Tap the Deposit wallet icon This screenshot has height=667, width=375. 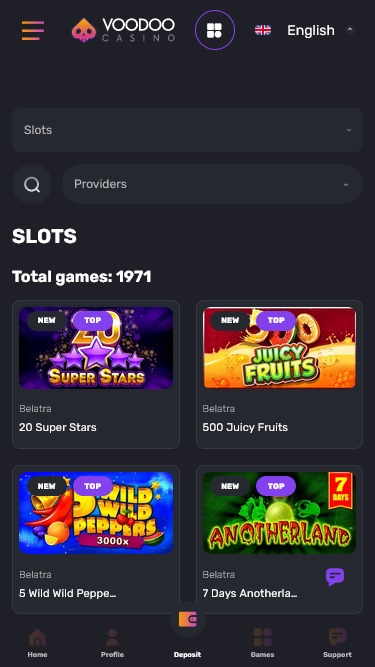(x=188, y=619)
